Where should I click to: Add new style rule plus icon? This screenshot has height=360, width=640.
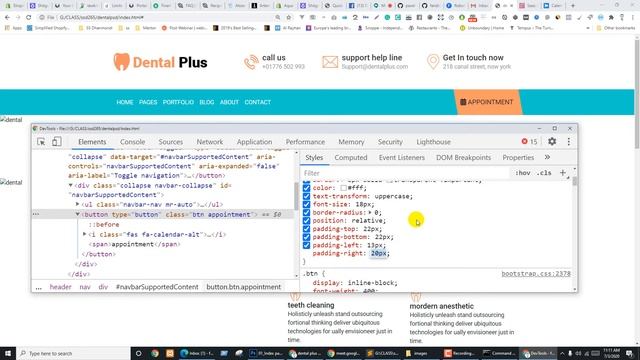click(x=563, y=173)
